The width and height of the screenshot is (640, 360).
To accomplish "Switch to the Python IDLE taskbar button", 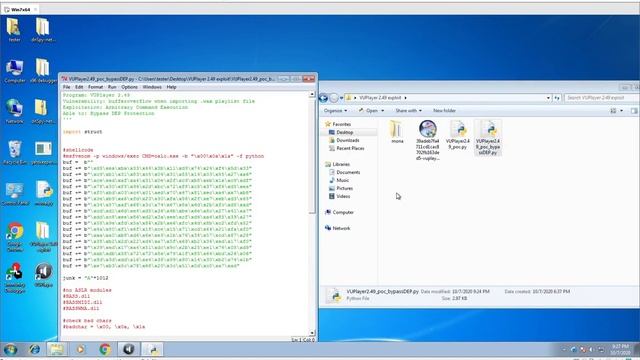I will coord(152,349).
